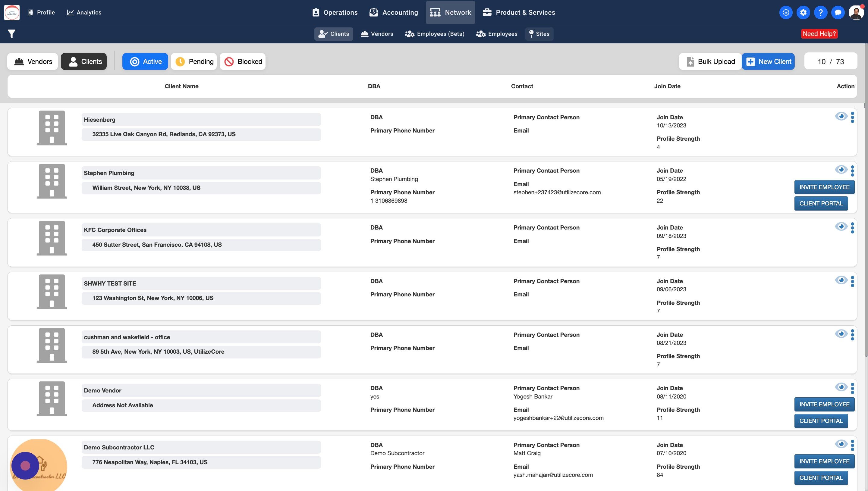This screenshot has height=491, width=868.
Task: Click the New Client button
Action: (x=768, y=61)
